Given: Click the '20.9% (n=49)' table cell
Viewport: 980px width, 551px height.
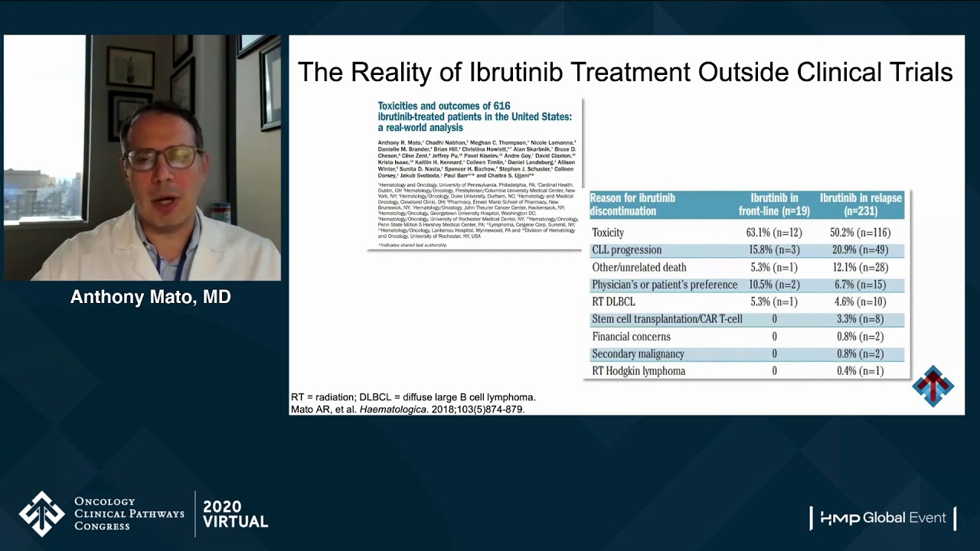Looking at the screenshot, I should point(860,250).
